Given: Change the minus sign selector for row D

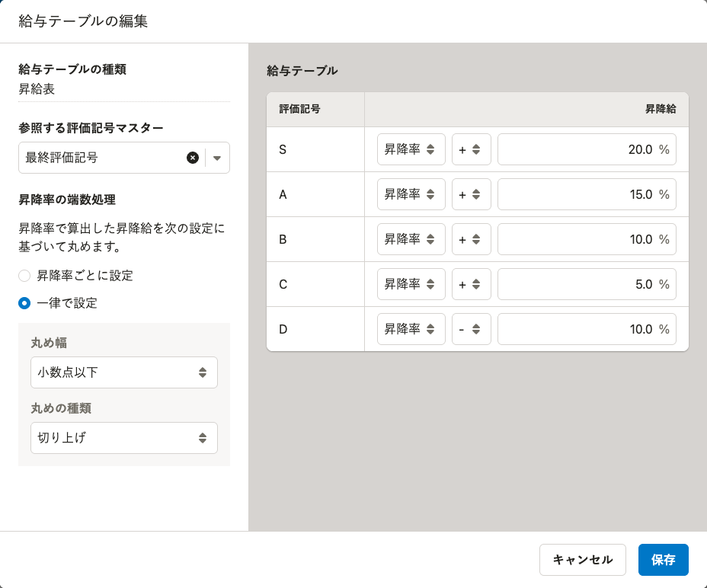Looking at the screenshot, I should [471, 329].
